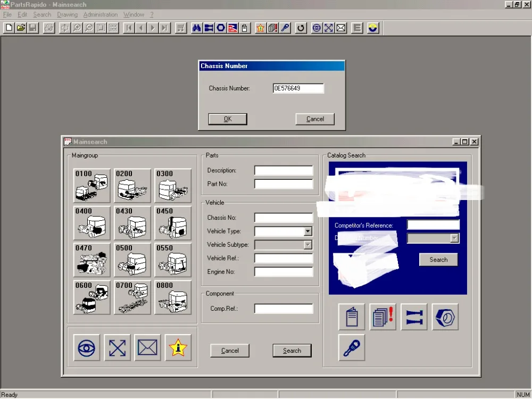532x399 pixels.
Task: Open the Window menu
Action: 134,14
